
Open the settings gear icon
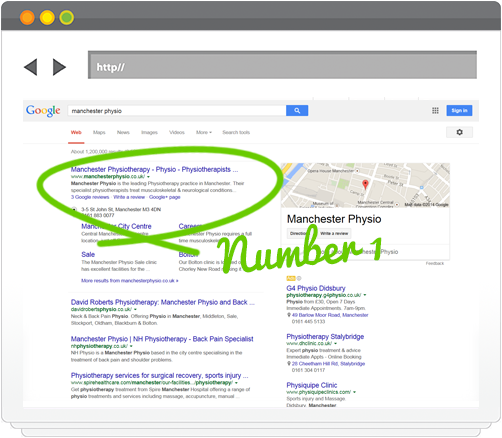459,132
